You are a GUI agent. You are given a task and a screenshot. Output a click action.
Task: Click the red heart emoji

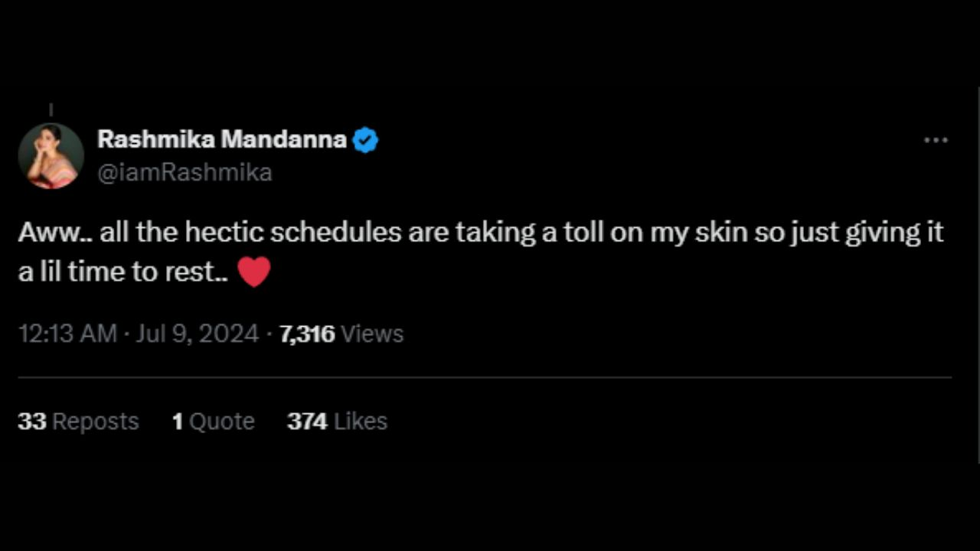coord(254,272)
